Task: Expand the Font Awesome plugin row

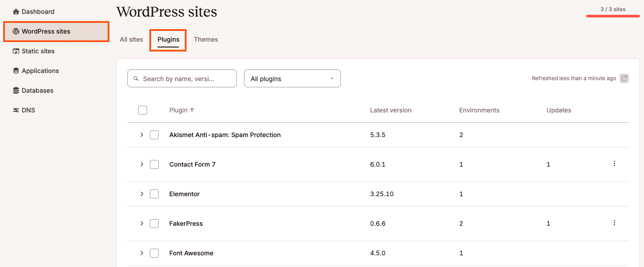Action: pyautogui.click(x=142, y=253)
